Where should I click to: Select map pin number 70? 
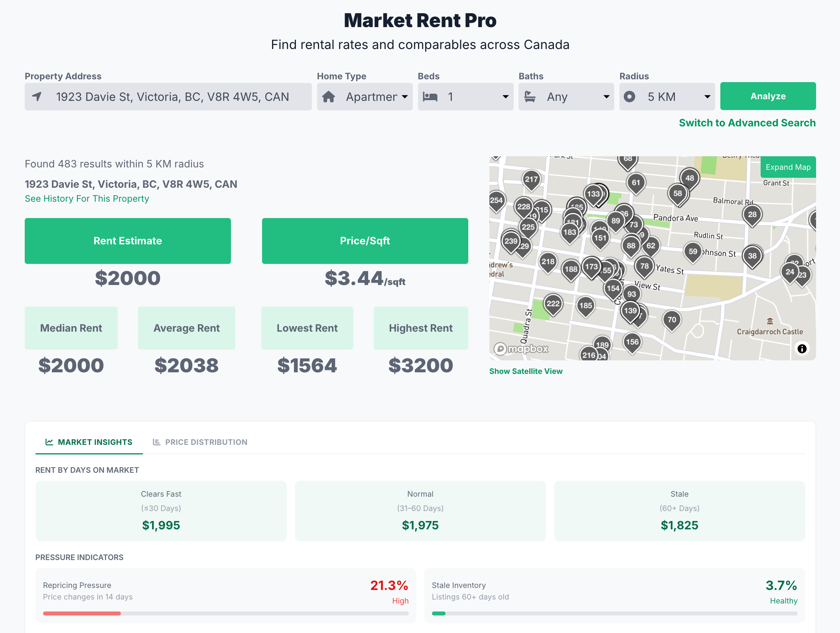[672, 320]
